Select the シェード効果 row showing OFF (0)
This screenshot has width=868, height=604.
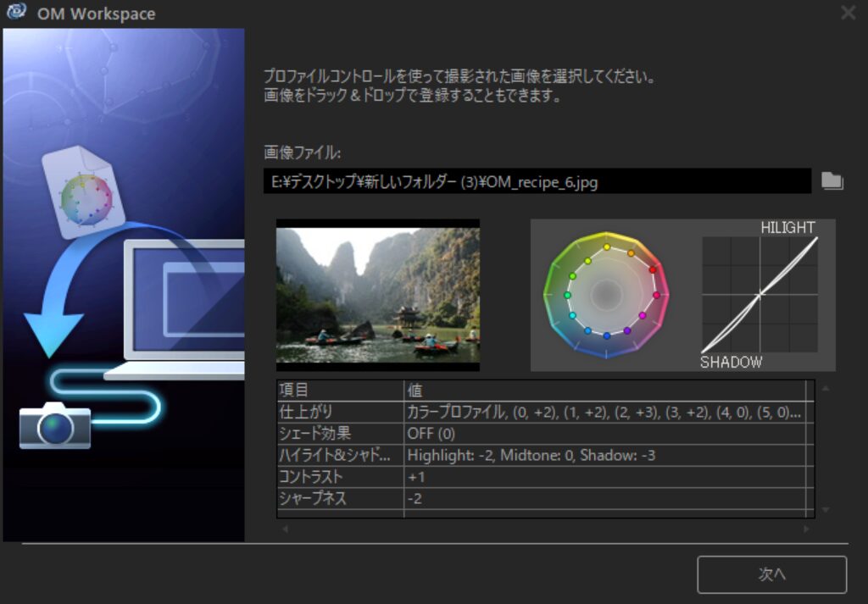pyautogui.click(x=541, y=434)
